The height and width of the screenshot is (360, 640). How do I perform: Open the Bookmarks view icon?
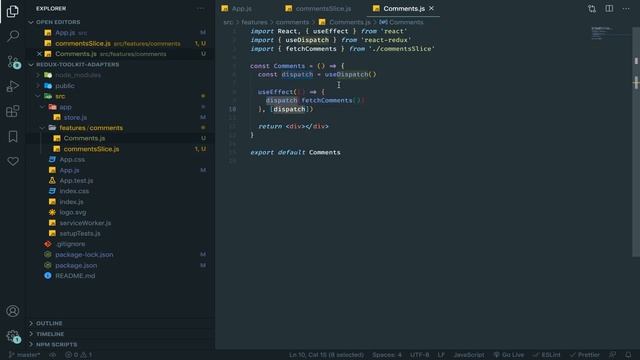(13, 136)
